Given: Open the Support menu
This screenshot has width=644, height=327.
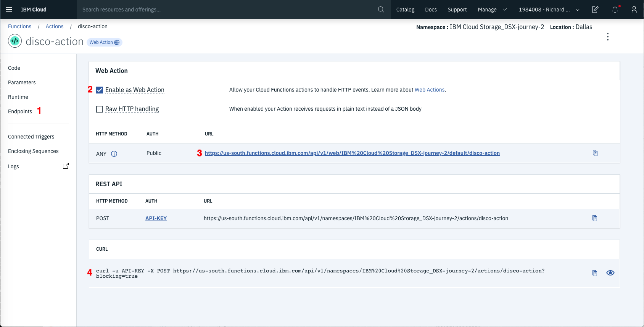Looking at the screenshot, I should point(457,10).
